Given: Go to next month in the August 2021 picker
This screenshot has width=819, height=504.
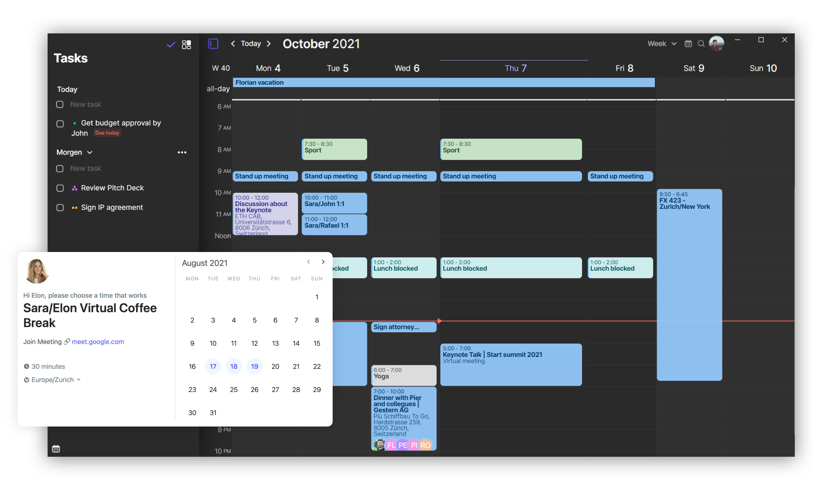Looking at the screenshot, I should coord(322,262).
